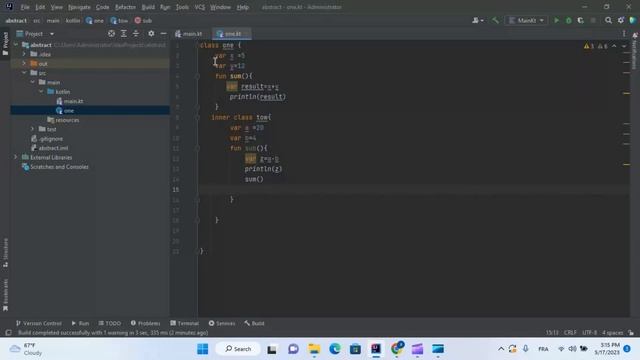Open the TODO tool window
640x360 pixels.
(109, 323)
